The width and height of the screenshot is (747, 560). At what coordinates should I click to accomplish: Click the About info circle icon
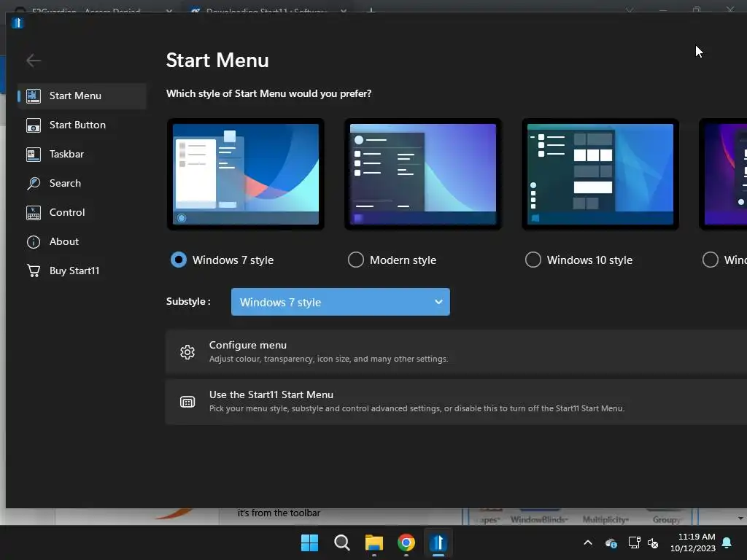(34, 242)
